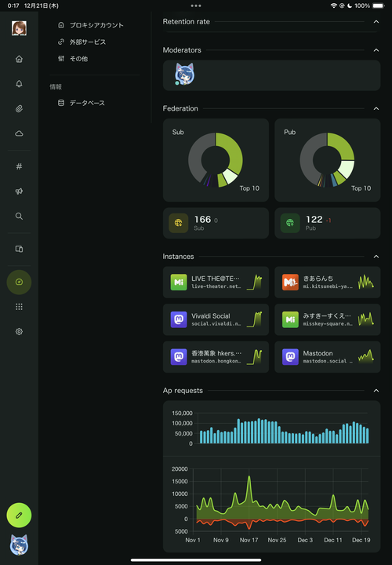Open the LIVE THE@TER instance card
392x565 pixels.
tap(216, 282)
